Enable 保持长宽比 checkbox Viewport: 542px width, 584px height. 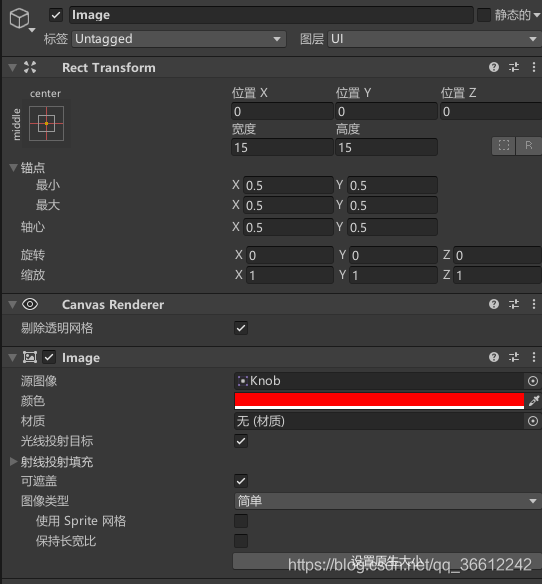coord(241,541)
